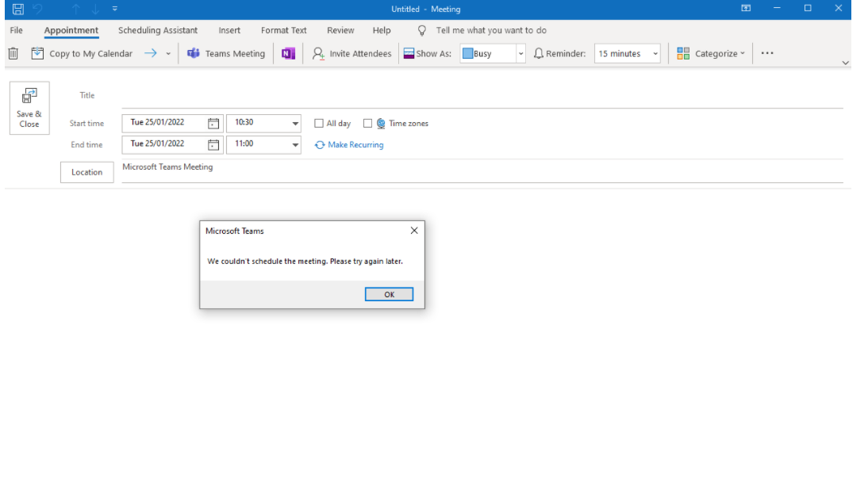Open the File menu
This screenshot has width=868, height=501.
tap(16, 30)
